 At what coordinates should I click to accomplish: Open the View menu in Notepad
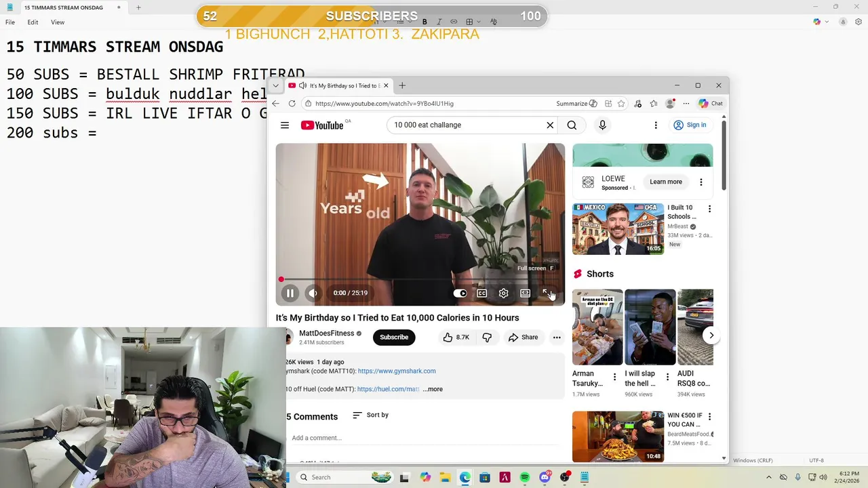[58, 22]
